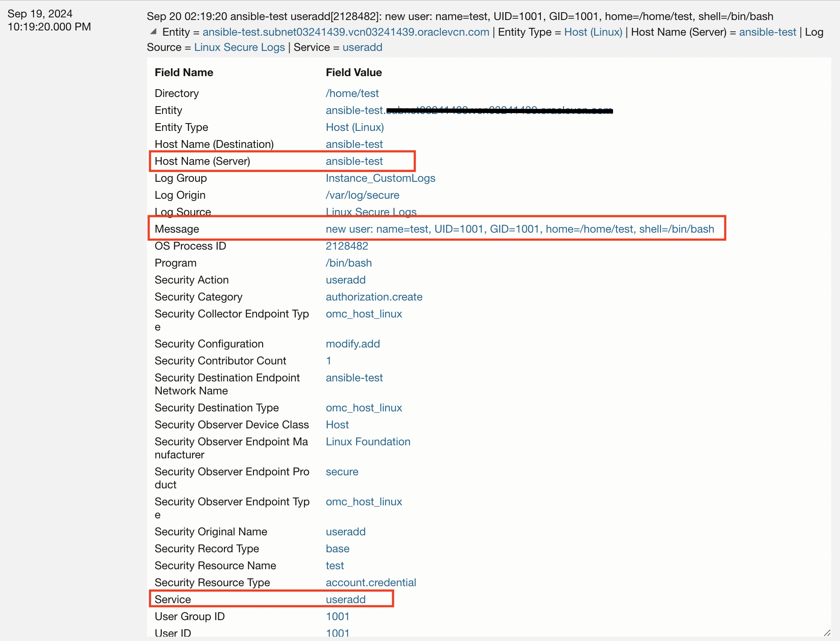Select the new user Message field value
Screen dimensions: 840x641
click(520, 229)
